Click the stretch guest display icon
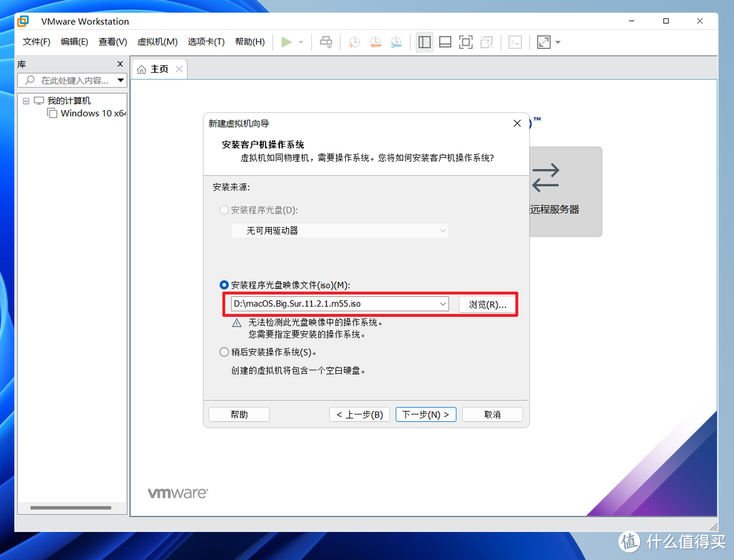The height and width of the screenshot is (560, 734). (544, 42)
